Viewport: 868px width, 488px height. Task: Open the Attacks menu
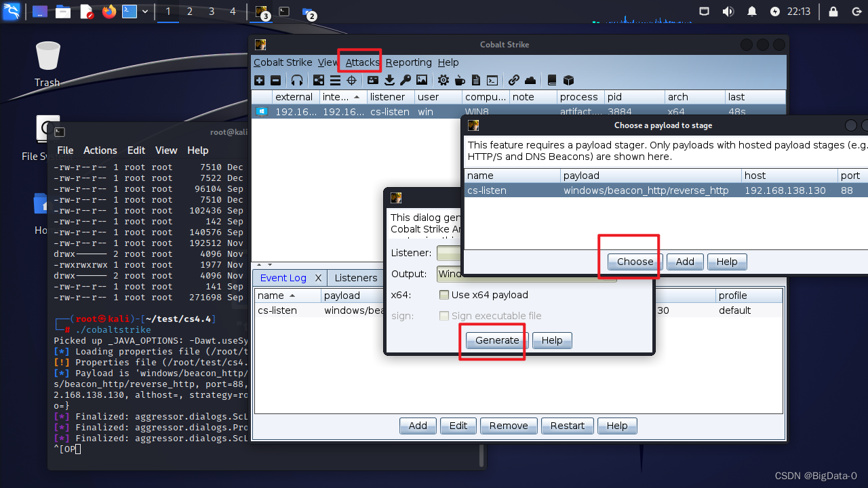362,62
